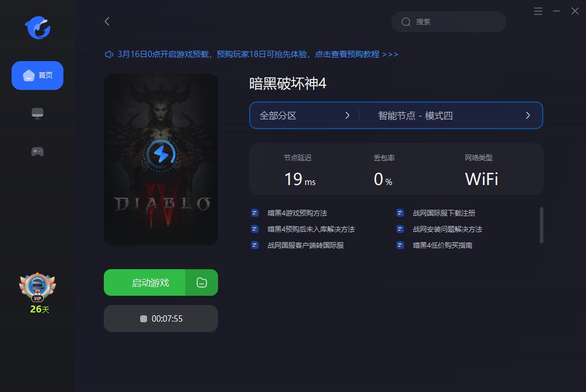Go back with the left arrow
The image size is (586, 392).
tap(107, 21)
